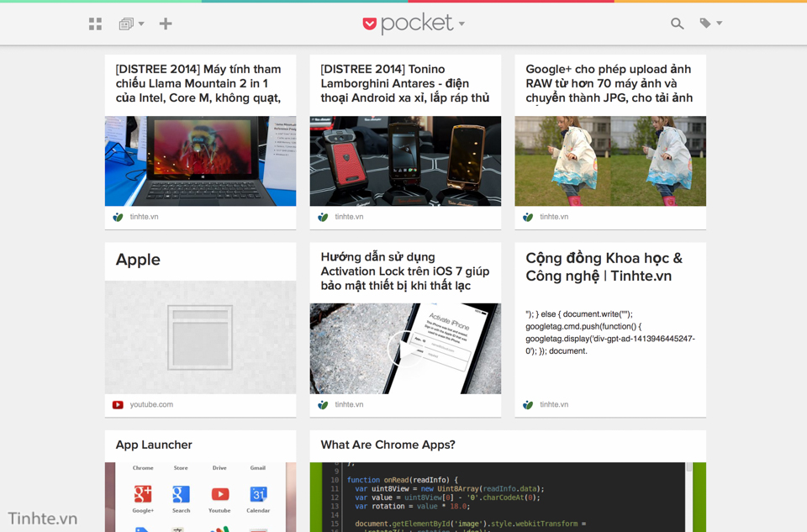The height and width of the screenshot is (532, 807).
Task: Click Google+ icon in App Launcher image
Action: (143, 494)
